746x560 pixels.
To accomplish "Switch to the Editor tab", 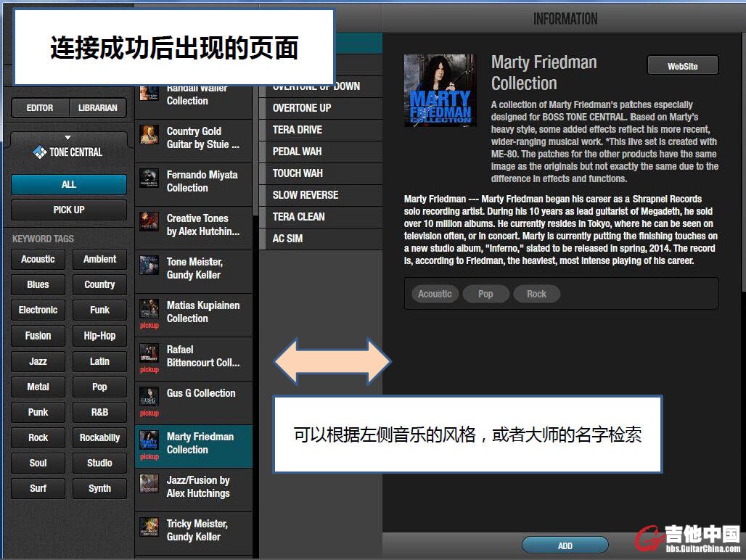I will 40,108.
